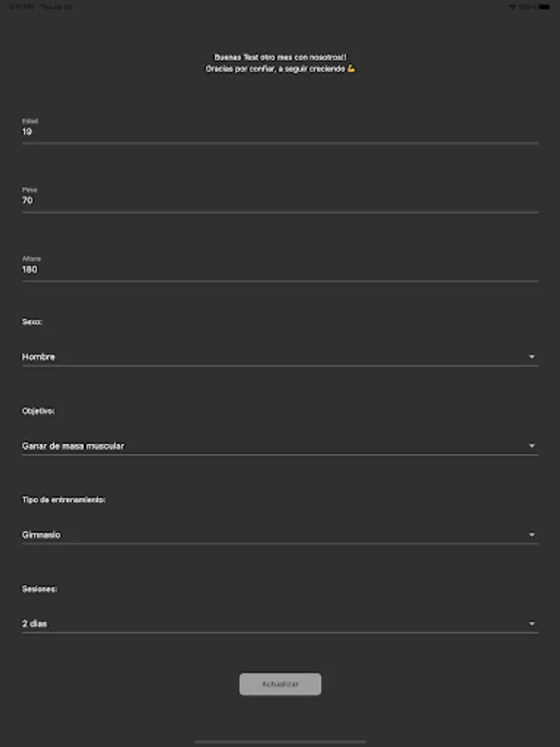Tap the Wi-Fi status icon
This screenshot has height=747, width=560.
(512, 7)
